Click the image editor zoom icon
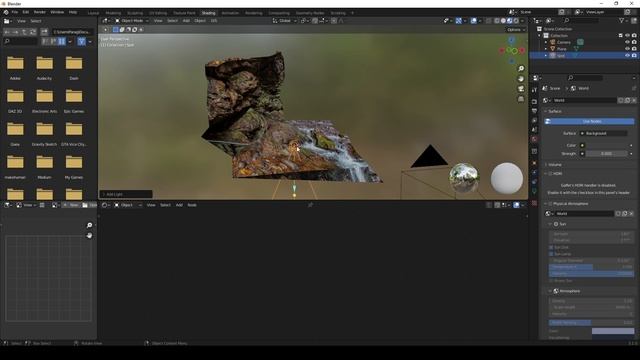Screen dimensions: 640x360 pyautogui.click(x=89, y=225)
